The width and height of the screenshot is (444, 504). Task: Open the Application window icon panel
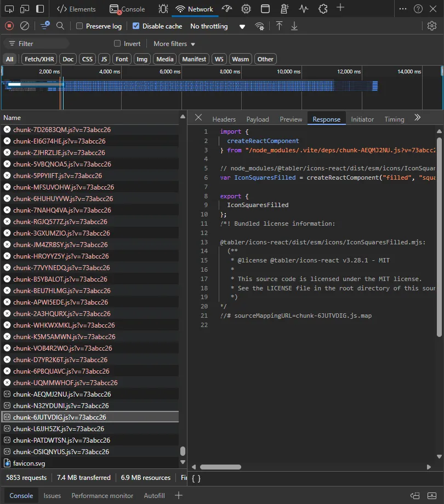click(x=265, y=9)
